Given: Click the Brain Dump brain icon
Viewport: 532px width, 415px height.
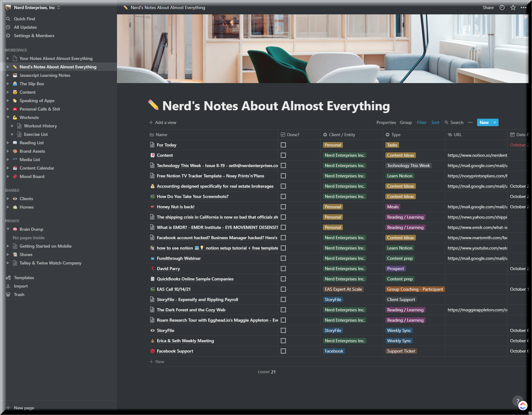Looking at the screenshot, I should pyautogui.click(x=15, y=229).
